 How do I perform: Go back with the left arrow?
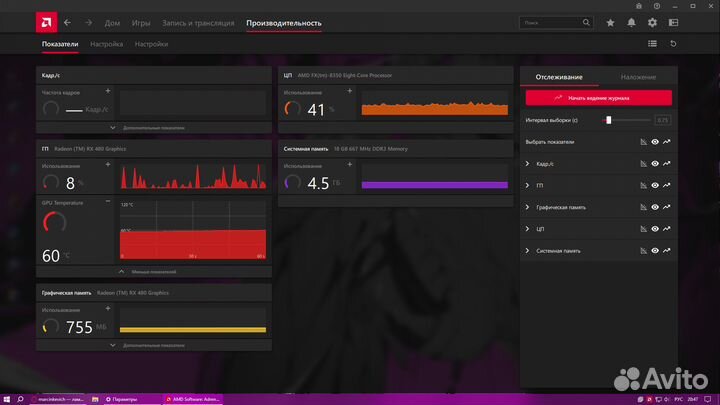pos(68,22)
